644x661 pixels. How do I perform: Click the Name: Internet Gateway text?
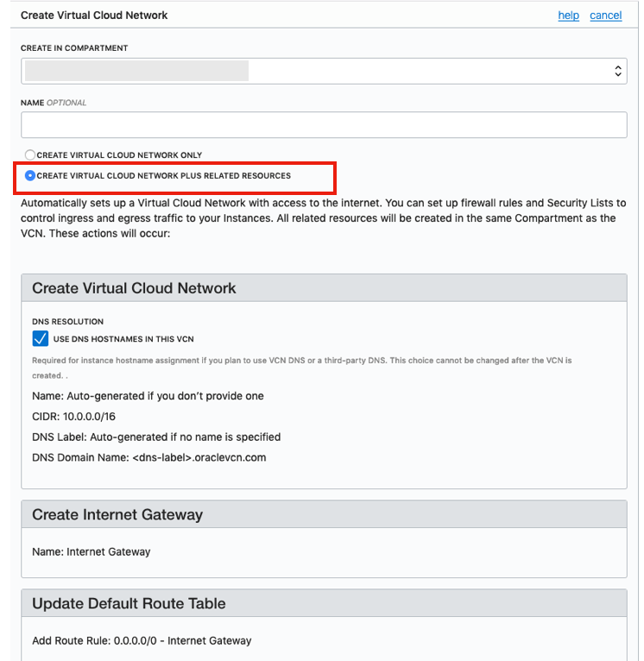tap(91, 551)
